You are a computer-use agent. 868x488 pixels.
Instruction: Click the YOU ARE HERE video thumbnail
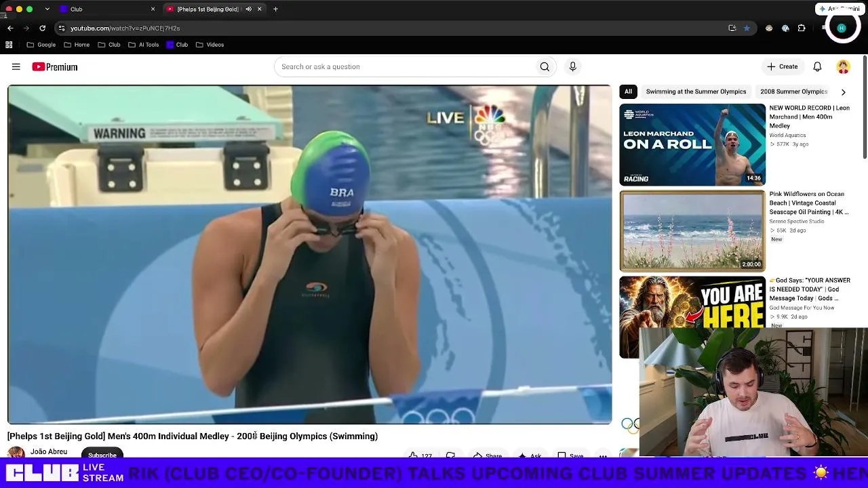click(x=692, y=303)
